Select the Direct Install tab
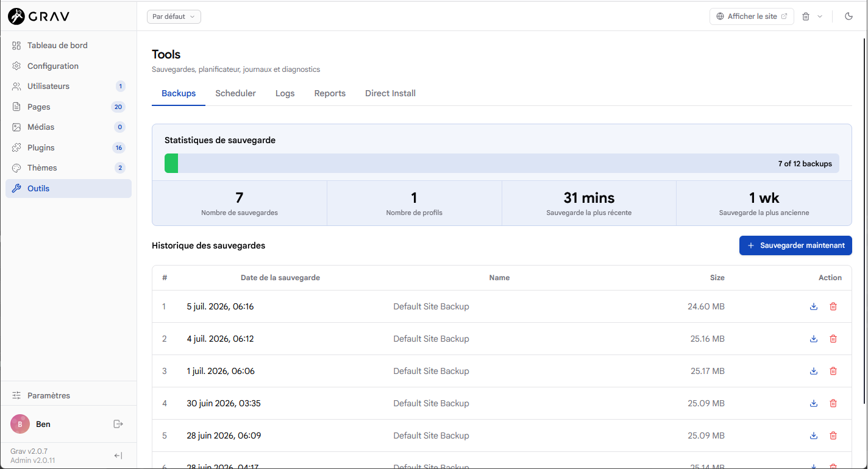 (390, 93)
